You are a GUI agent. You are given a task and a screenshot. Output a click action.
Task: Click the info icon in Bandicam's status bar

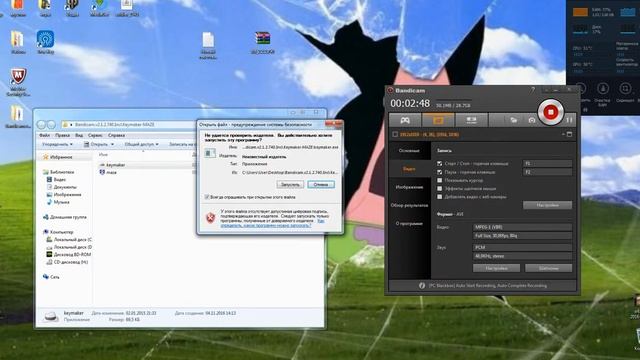coord(422,286)
